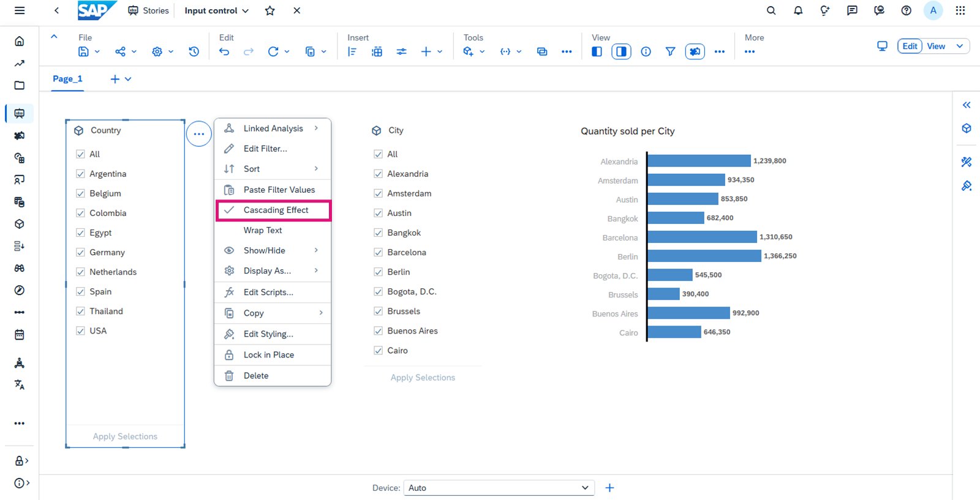Viewport: 980px width, 500px height.
Task: Expand the Save options arrow
Action: coord(97,52)
